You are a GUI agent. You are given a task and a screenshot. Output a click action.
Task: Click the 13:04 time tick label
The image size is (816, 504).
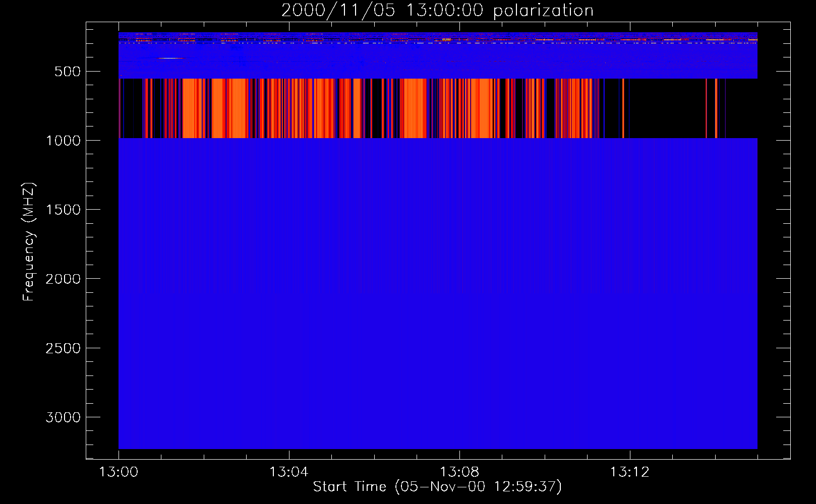pyautogui.click(x=289, y=472)
